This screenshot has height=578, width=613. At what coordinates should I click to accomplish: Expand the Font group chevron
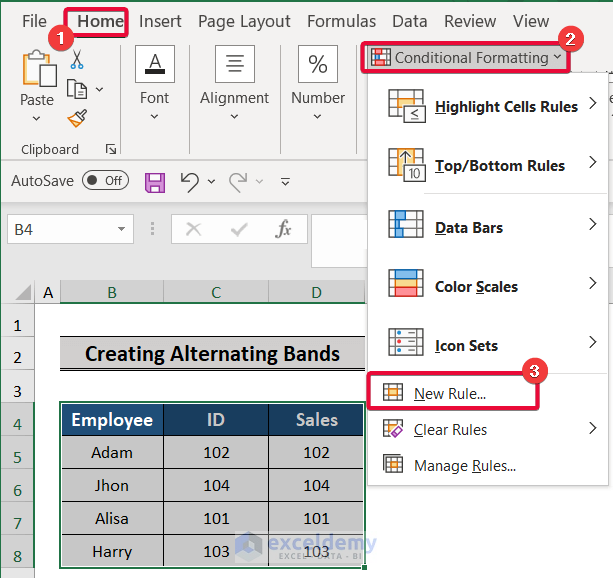click(x=154, y=117)
